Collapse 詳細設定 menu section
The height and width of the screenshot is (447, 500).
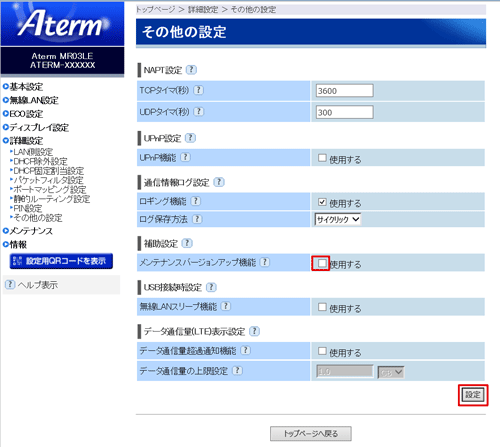pyautogui.click(x=23, y=141)
